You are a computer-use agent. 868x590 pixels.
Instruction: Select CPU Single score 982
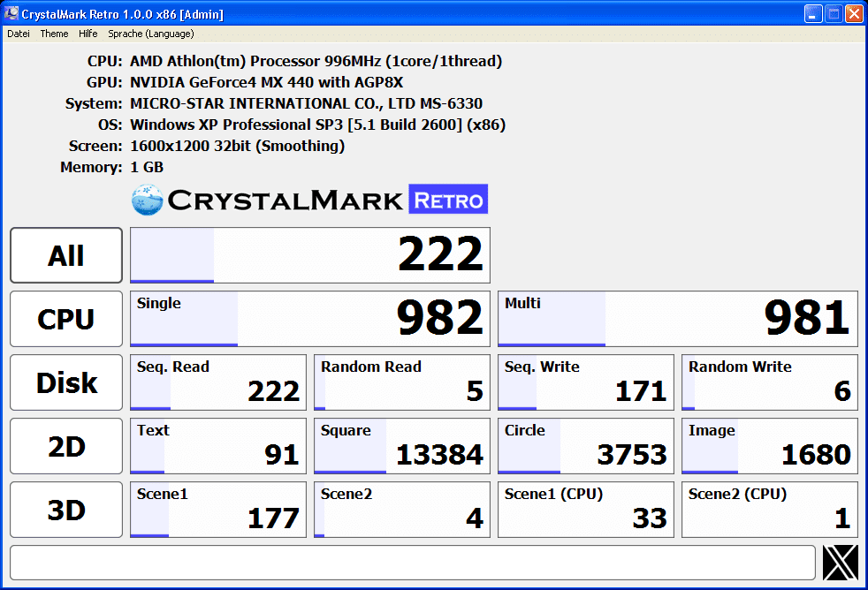(x=310, y=319)
